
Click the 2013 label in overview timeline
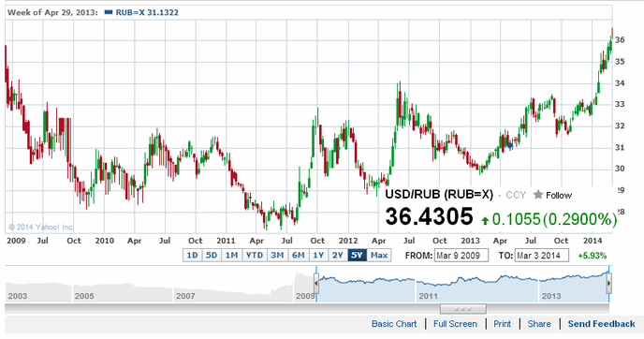[550, 296]
